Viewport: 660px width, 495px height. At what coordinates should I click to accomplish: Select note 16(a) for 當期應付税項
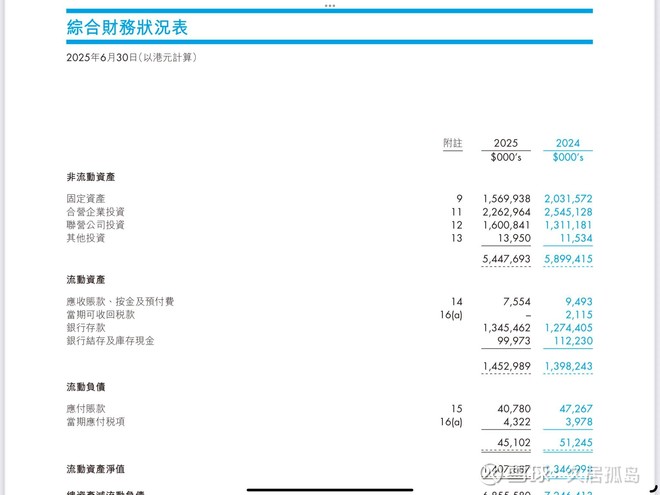[451, 421]
